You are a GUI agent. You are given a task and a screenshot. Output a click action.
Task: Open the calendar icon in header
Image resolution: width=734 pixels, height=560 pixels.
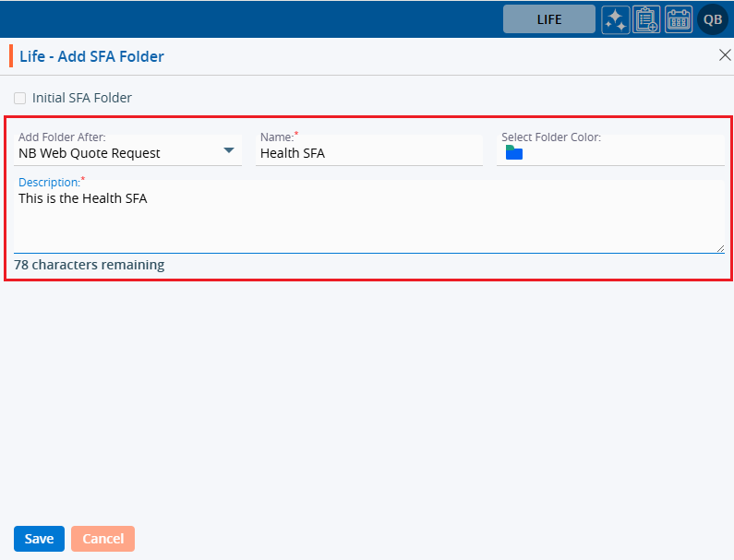click(679, 19)
